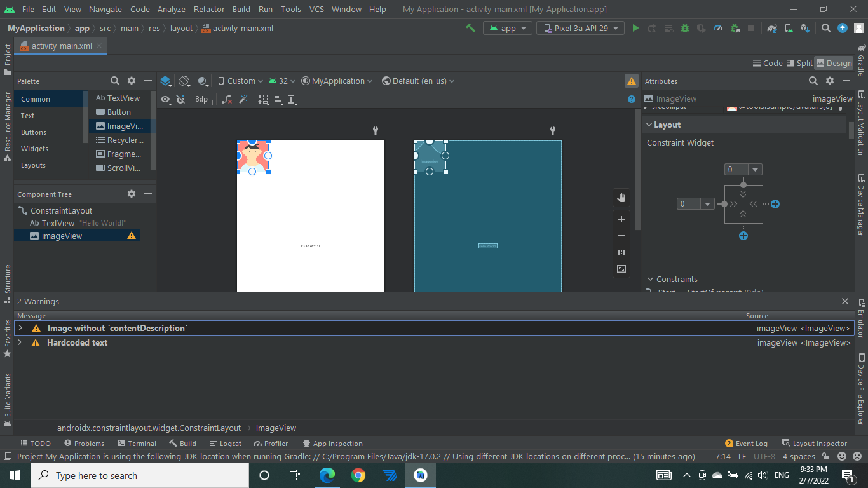This screenshot has width=868, height=488.
Task: Click Infer Constraints magic wand icon
Action: (x=243, y=99)
